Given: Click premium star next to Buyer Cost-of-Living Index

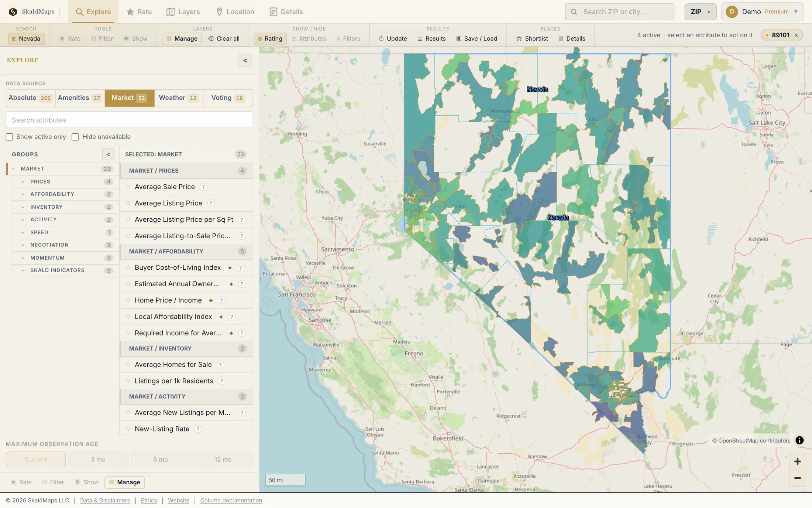Looking at the screenshot, I should (x=230, y=268).
